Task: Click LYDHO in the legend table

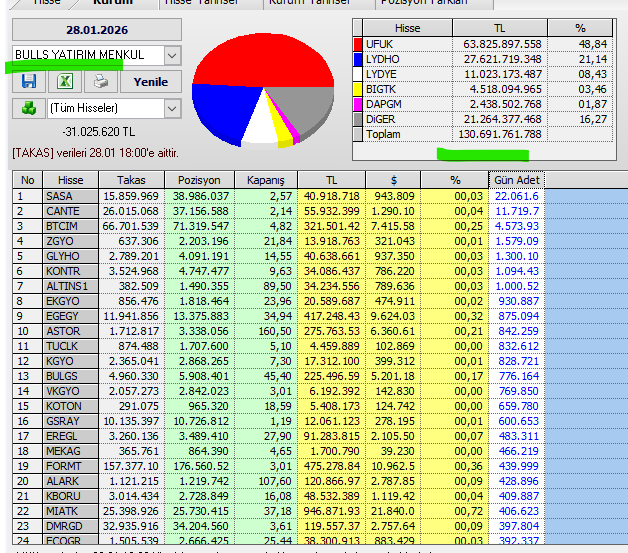Action: coord(382,59)
